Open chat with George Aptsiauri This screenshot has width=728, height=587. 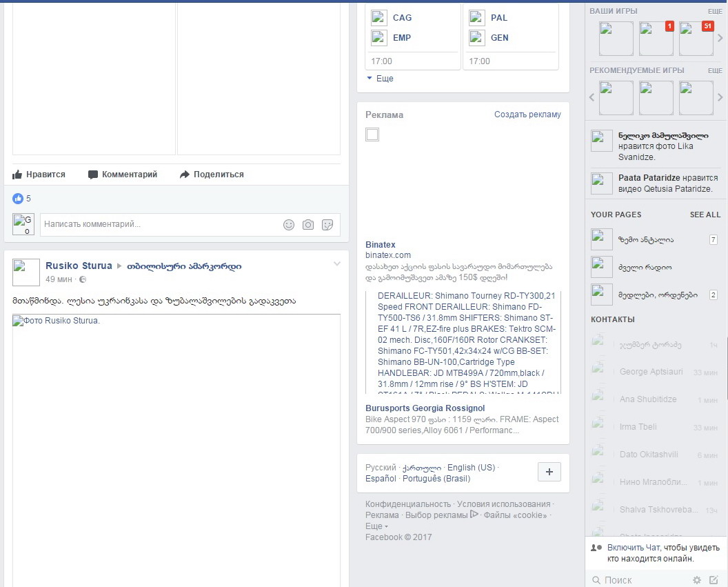[655, 372]
